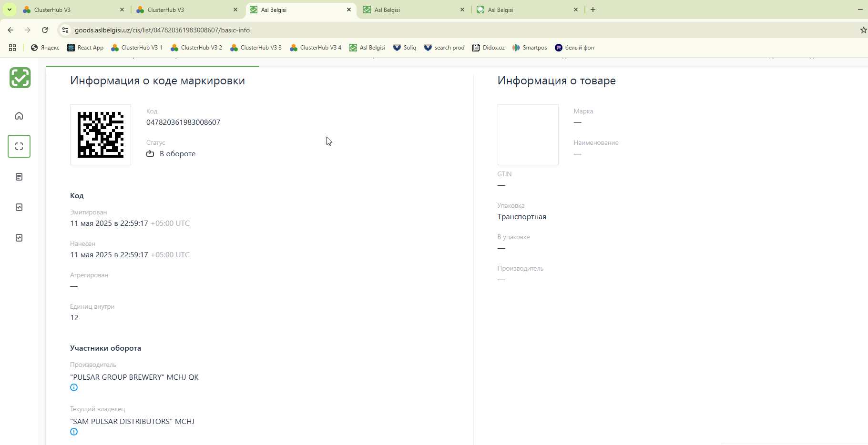Click the empty product image placeholder
Image resolution: width=868 pixels, height=445 pixels.
coord(528,135)
